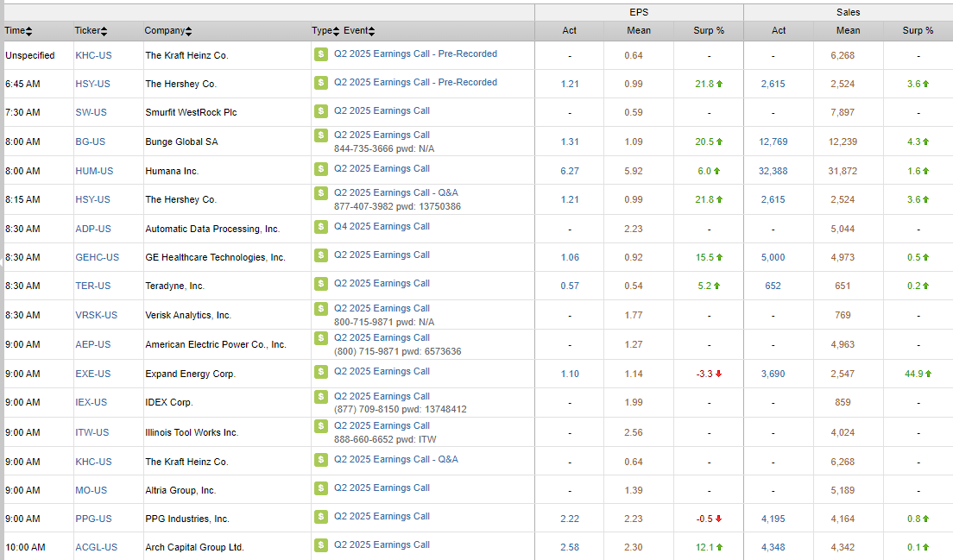Open the BG-US ticker link

(x=91, y=142)
